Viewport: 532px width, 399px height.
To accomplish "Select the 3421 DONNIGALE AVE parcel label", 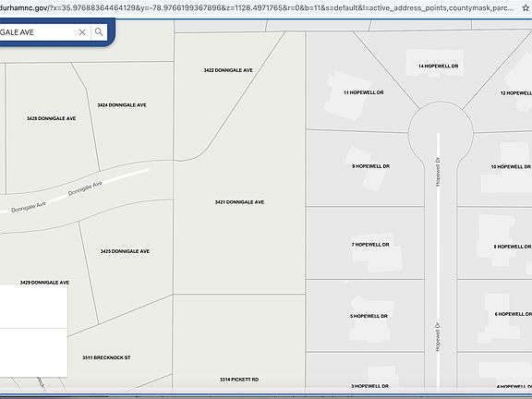I will 239,202.
